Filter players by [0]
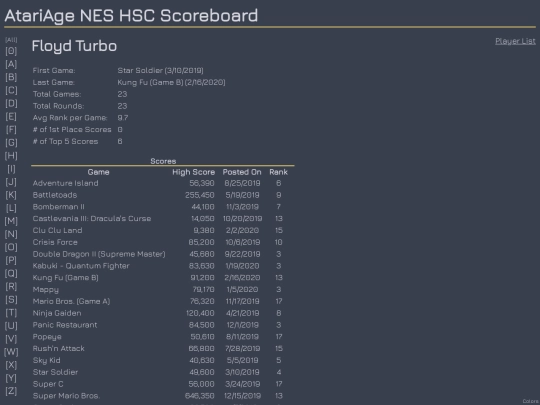The width and height of the screenshot is (540, 405). 11,51
